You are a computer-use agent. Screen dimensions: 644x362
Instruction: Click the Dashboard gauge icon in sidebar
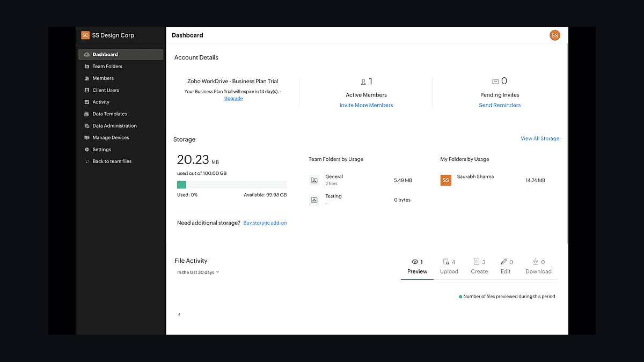[x=87, y=55]
